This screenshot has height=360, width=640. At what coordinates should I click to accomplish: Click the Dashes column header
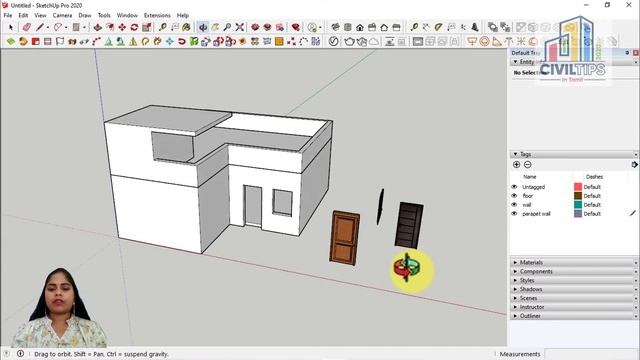[x=594, y=177]
